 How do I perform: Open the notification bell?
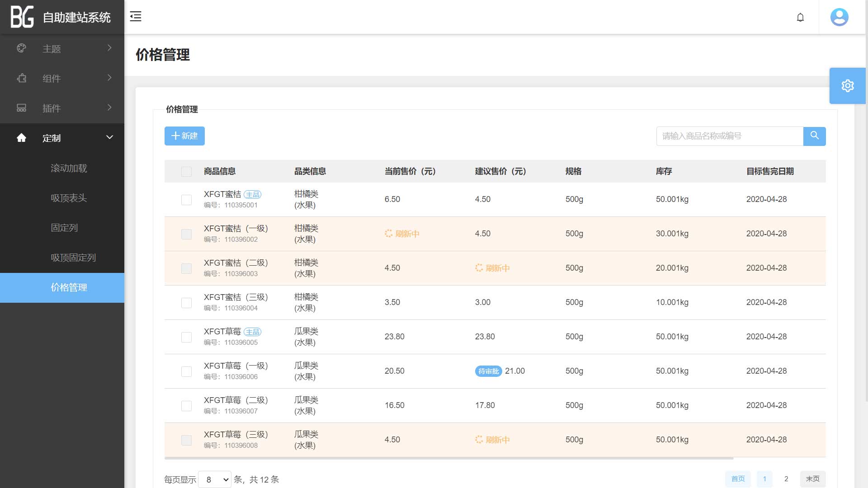pyautogui.click(x=800, y=17)
